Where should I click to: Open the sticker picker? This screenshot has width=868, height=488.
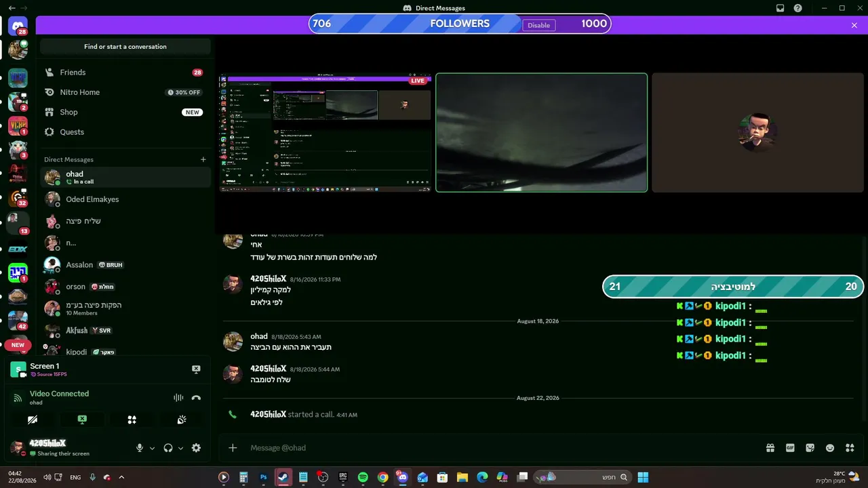810,448
